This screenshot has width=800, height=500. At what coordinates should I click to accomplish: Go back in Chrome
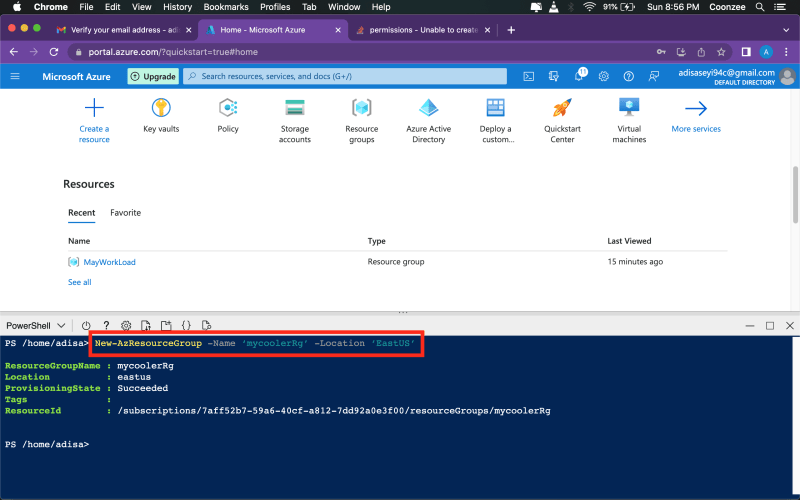tap(14, 52)
